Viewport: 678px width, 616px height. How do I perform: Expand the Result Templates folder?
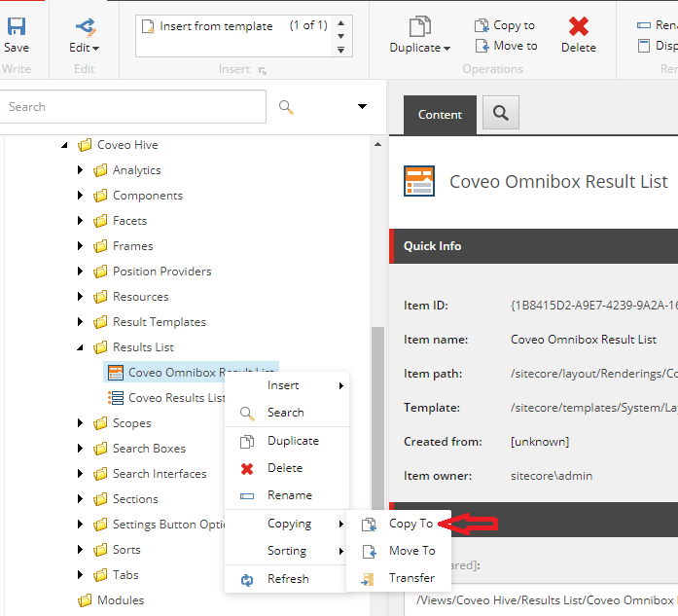[x=81, y=322]
